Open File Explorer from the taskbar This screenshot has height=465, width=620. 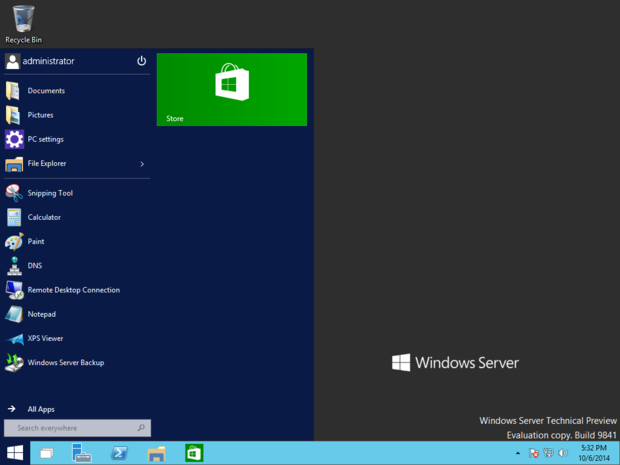[157, 453]
